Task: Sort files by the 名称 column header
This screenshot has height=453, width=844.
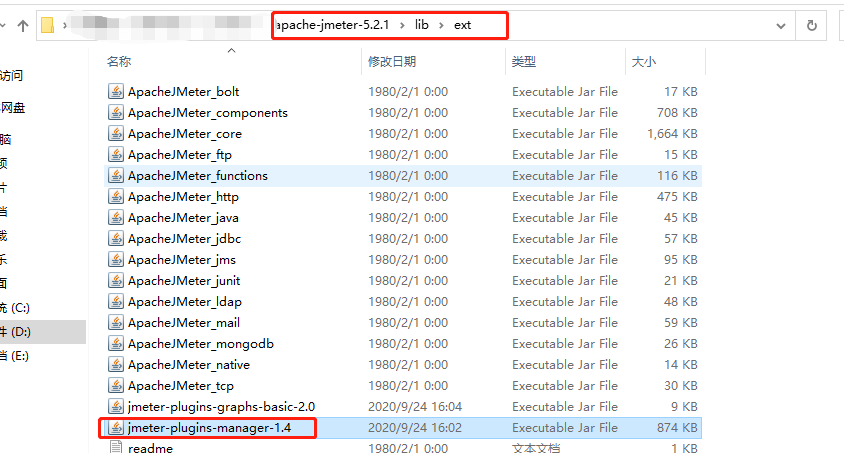Action: 119,61
